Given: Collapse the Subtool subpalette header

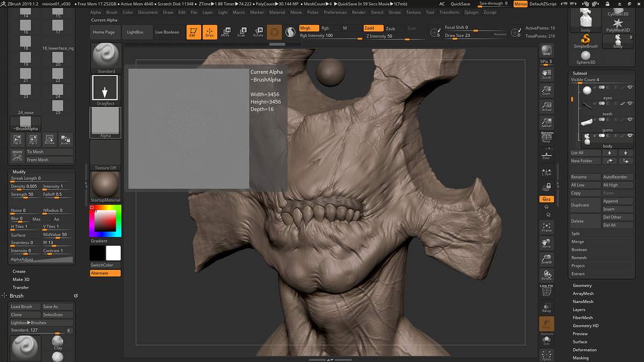Looking at the screenshot, I should coord(580,73).
